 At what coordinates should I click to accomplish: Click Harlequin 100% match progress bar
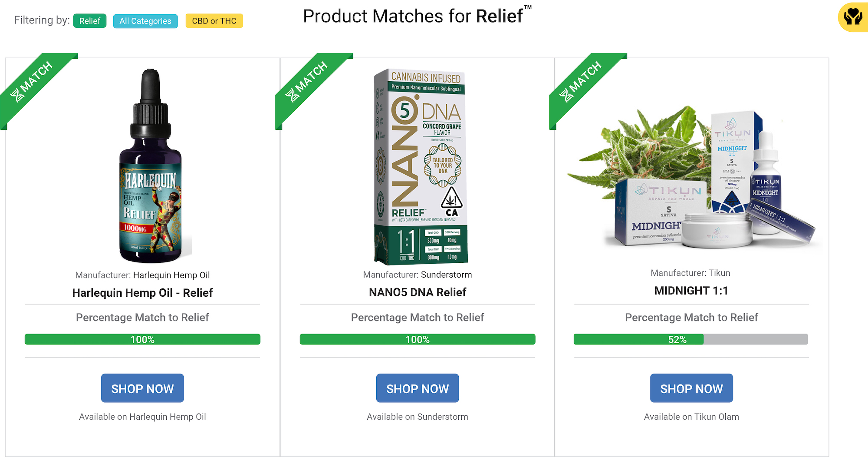[142, 339]
